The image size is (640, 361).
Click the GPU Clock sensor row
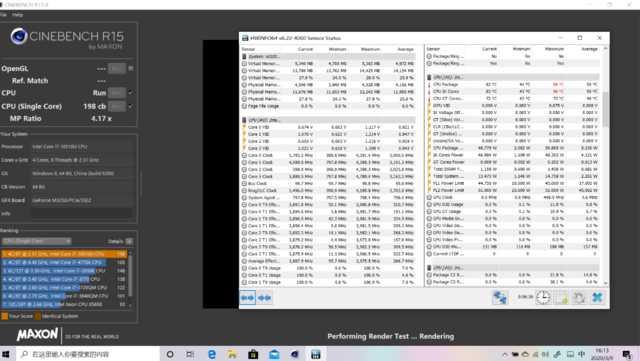513,198
